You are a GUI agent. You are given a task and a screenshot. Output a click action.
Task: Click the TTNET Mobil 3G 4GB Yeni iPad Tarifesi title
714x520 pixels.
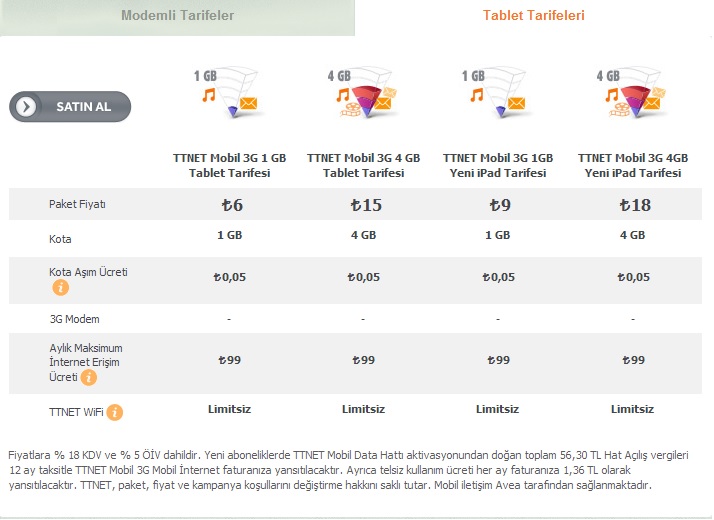(633, 166)
